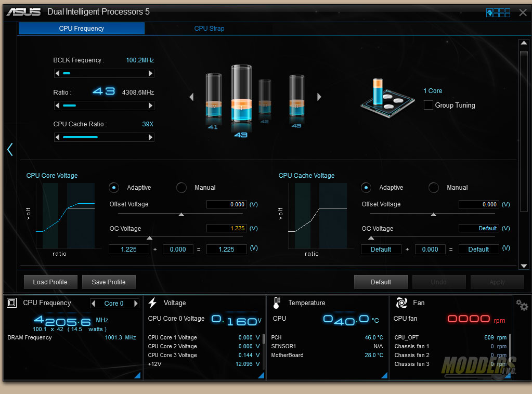Increase BCLK Frequency with right arrow
The image size is (532, 394).
coord(150,73)
